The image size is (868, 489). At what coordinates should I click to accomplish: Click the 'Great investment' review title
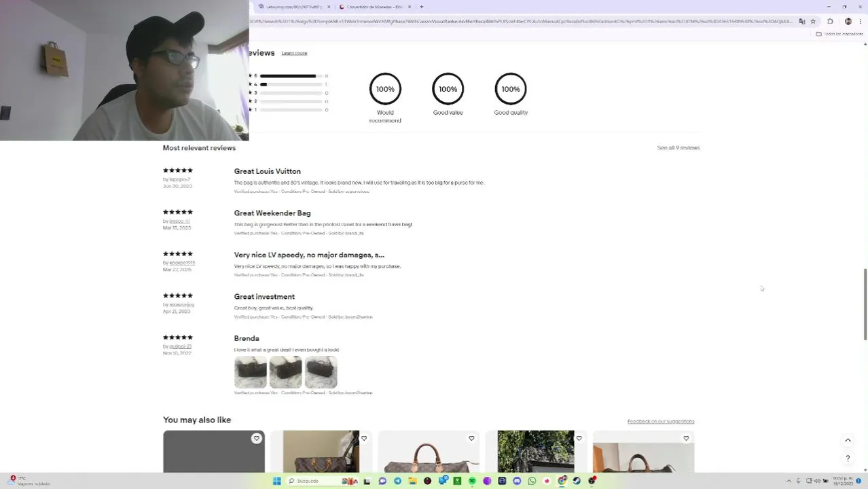[264, 297]
